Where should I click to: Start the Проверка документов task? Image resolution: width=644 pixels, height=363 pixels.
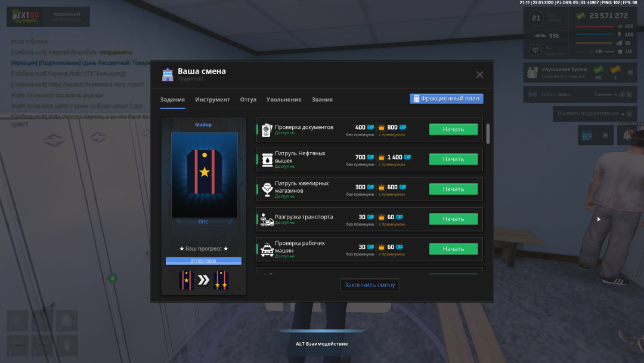click(x=453, y=130)
